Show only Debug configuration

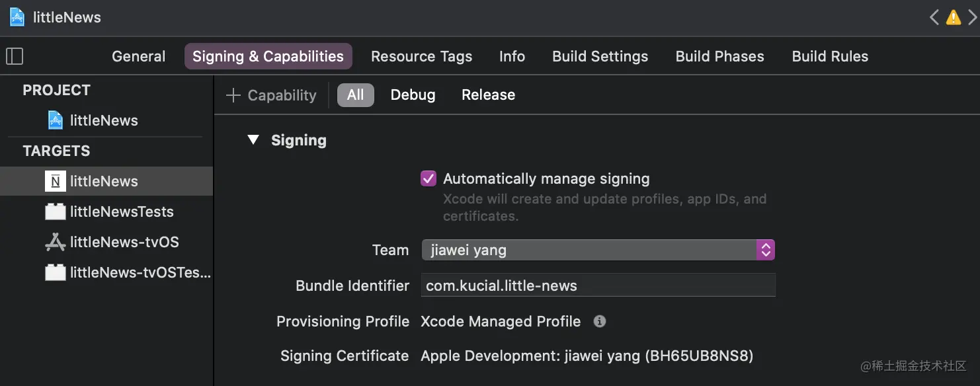pos(413,95)
